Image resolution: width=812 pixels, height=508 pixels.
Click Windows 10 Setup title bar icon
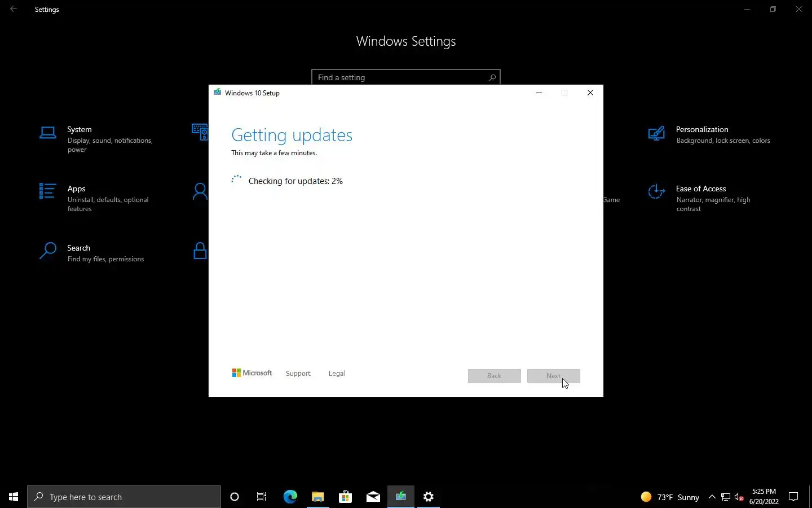click(x=217, y=93)
